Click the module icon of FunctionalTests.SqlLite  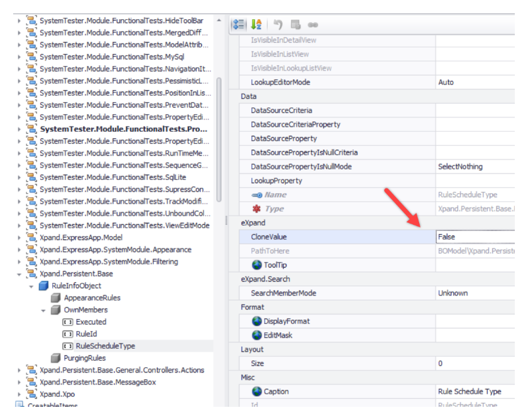coord(32,177)
